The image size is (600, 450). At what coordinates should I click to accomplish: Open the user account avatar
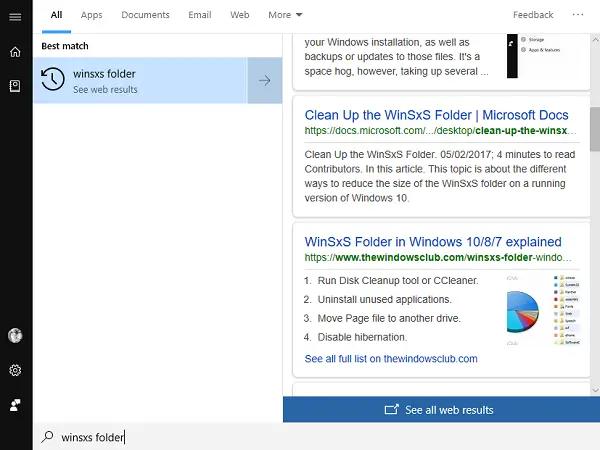(15, 336)
